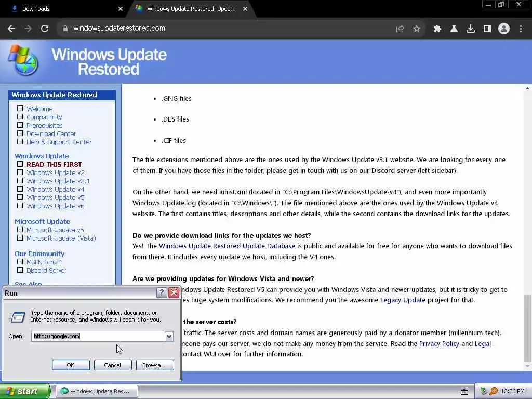Open the Prerequisites sidebar link
Image resolution: width=532 pixels, height=399 pixels.
point(45,126)
